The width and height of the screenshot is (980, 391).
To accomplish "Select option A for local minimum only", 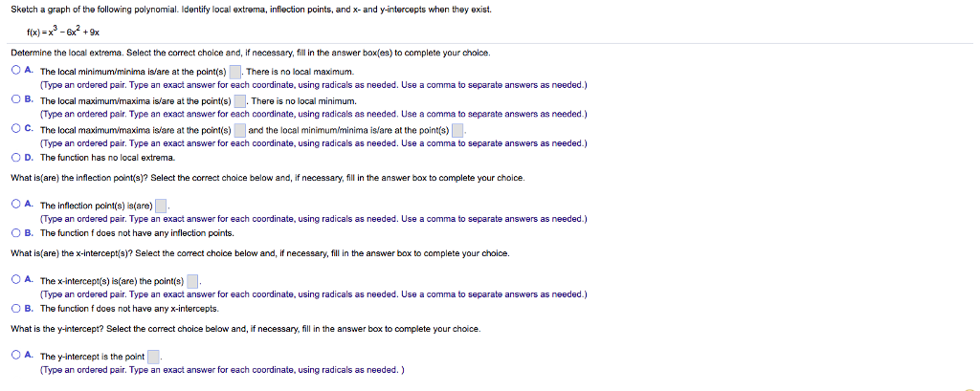I will (x=17, y=71).
